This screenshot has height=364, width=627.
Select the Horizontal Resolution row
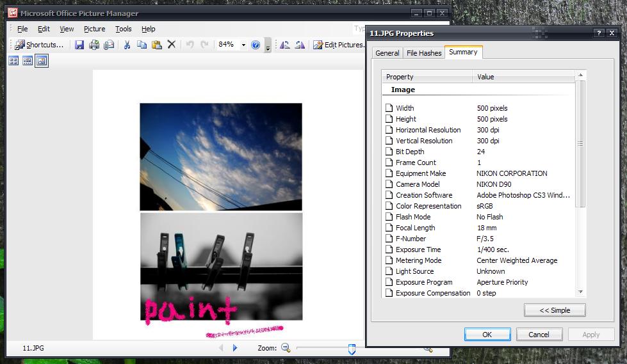click(478, 130)
